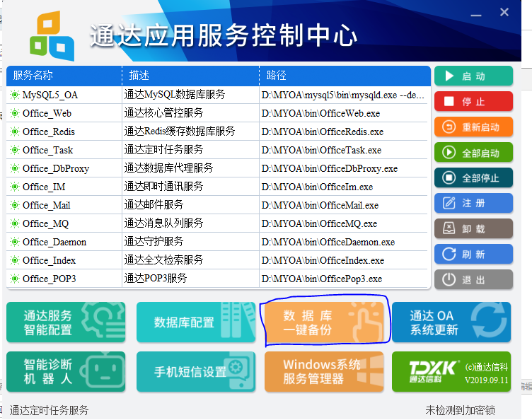This screenshot has width=532, height=420.
Task: Click path D:\MYOA\bin\OfficeTask.exe
Action: [321, 150]
